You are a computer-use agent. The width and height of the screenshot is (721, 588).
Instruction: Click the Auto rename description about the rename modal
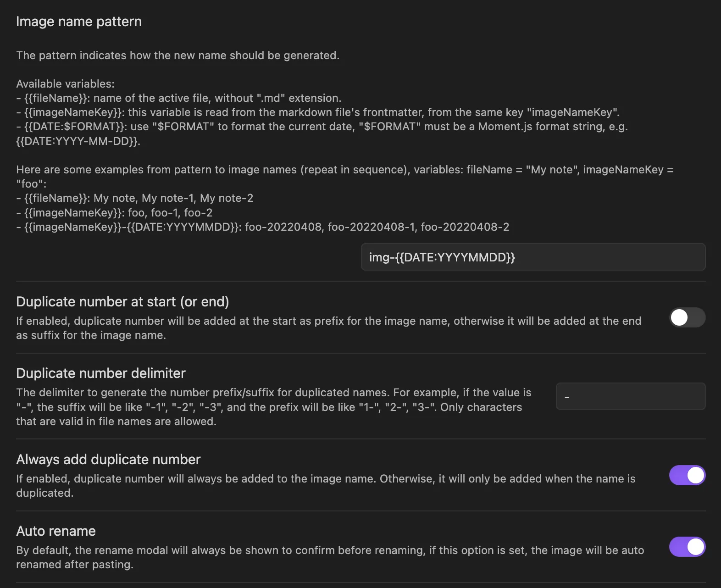(x=330, y=550)
